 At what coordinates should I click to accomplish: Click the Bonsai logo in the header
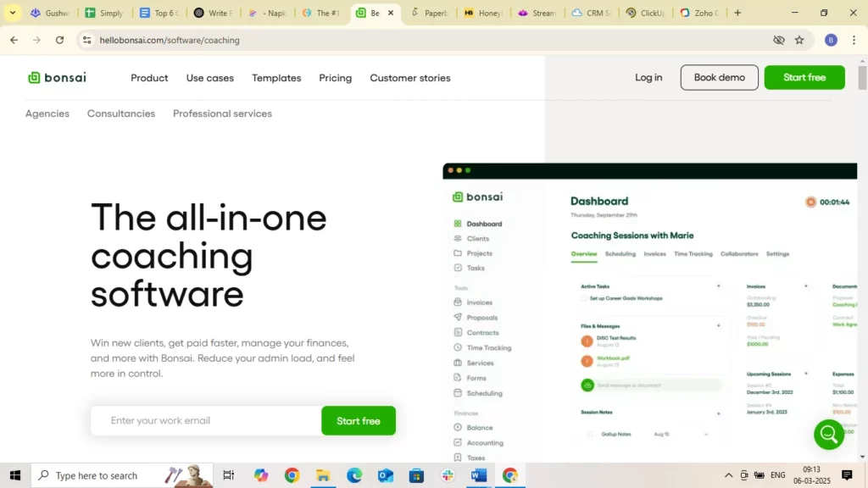57,78
